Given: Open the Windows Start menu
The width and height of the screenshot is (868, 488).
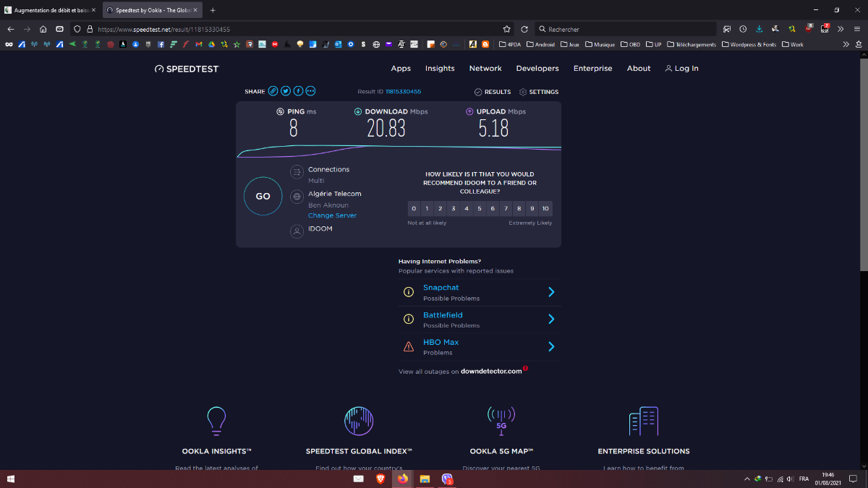Looking at the screenshot, I should coord(11,479).
